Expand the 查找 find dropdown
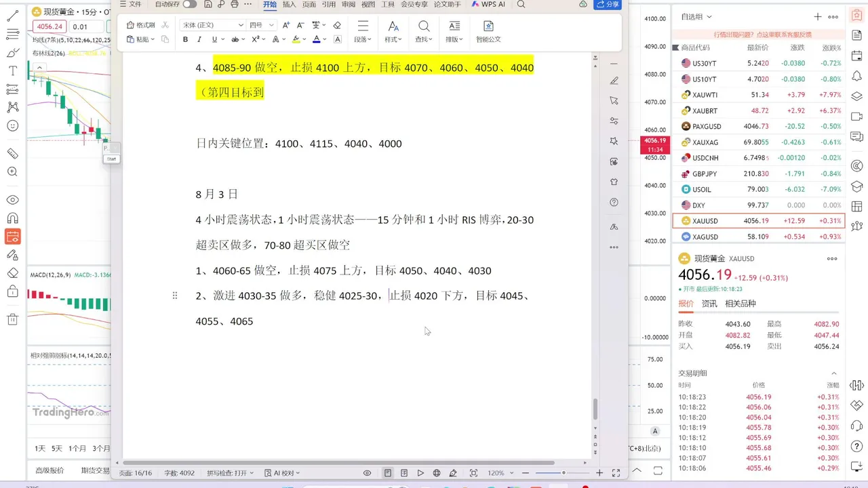The height and width of the screenshot is (488, 868). click(424, 39)
